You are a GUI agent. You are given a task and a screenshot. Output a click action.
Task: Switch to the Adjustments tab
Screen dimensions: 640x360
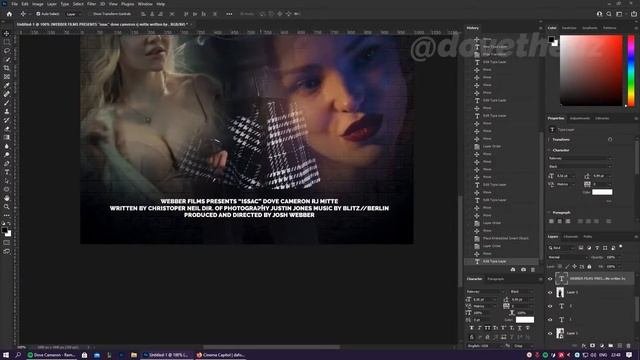[580, 118]
